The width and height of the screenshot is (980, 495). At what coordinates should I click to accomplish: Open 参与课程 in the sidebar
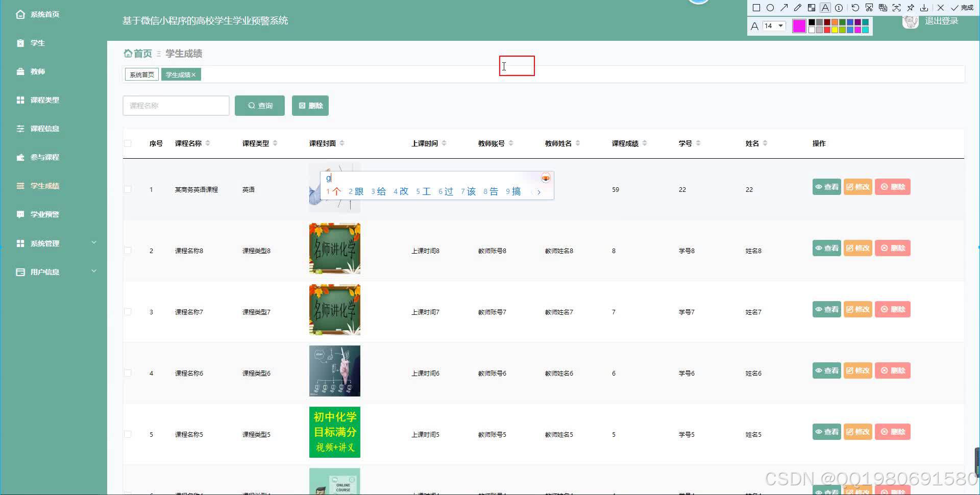(x=45, y=157)
